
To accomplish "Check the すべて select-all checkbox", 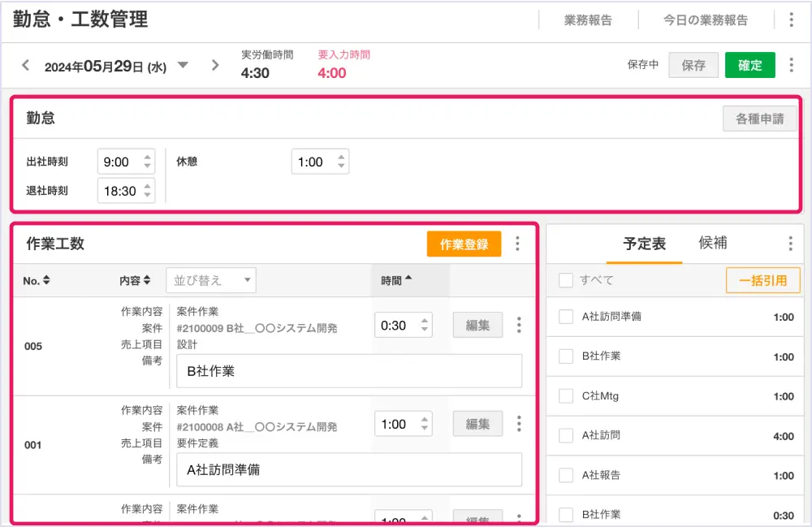I will (566, 280).
